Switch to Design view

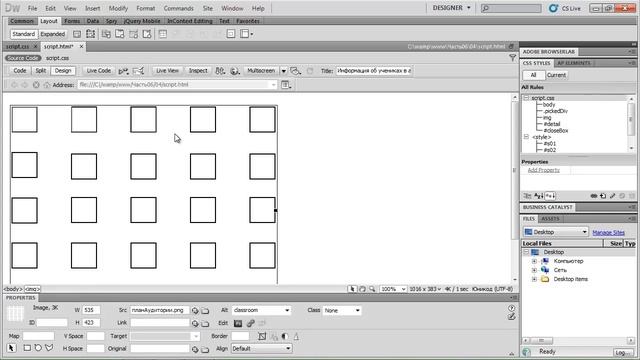(x=63, y=71)
